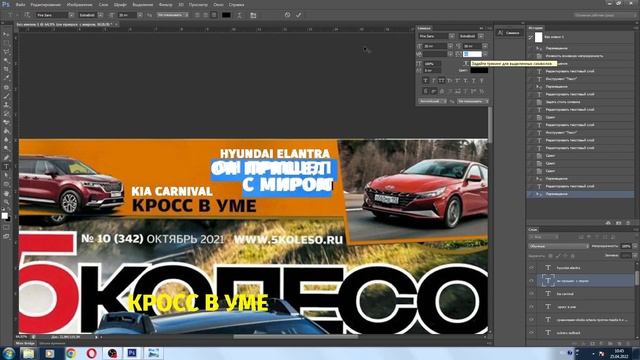640x360 pixels.
Task: Center-align text in options bar
Action: pyautogui.click(x=205, y=15)
